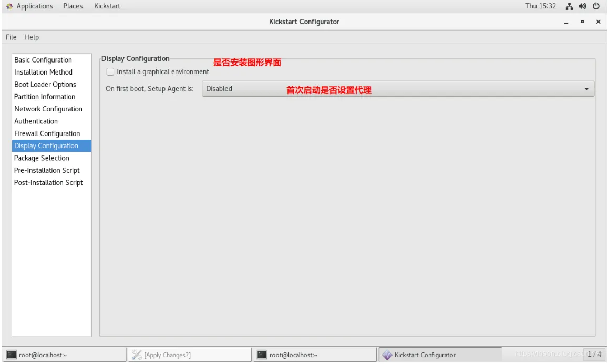
Task: Open the Places menu
Action: click(x=73, y=6)
